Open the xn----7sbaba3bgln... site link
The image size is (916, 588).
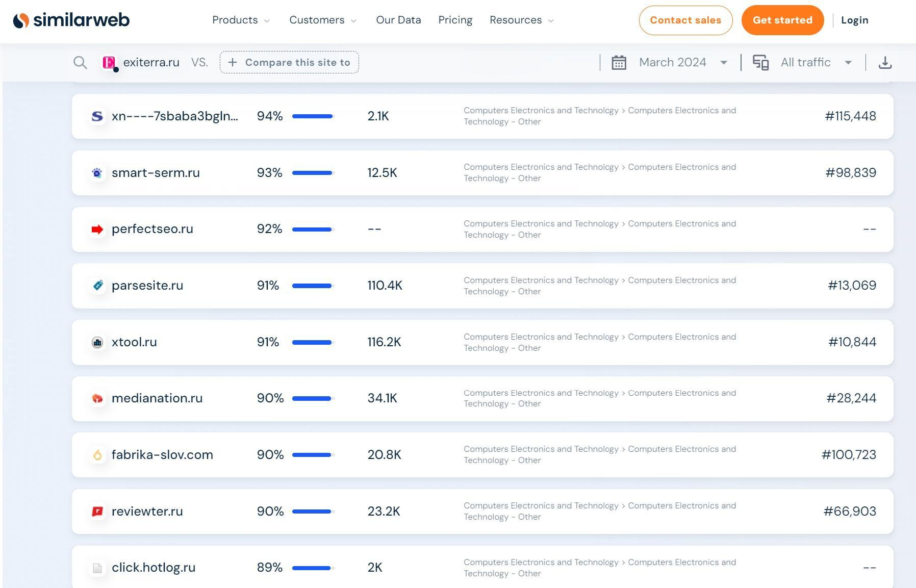pos(175,116)
